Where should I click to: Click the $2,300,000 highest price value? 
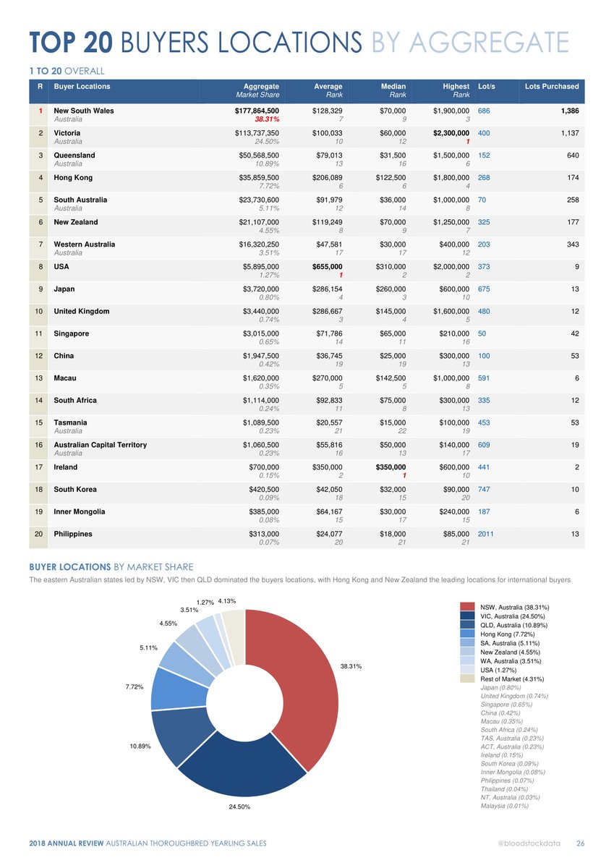(451, 133)
